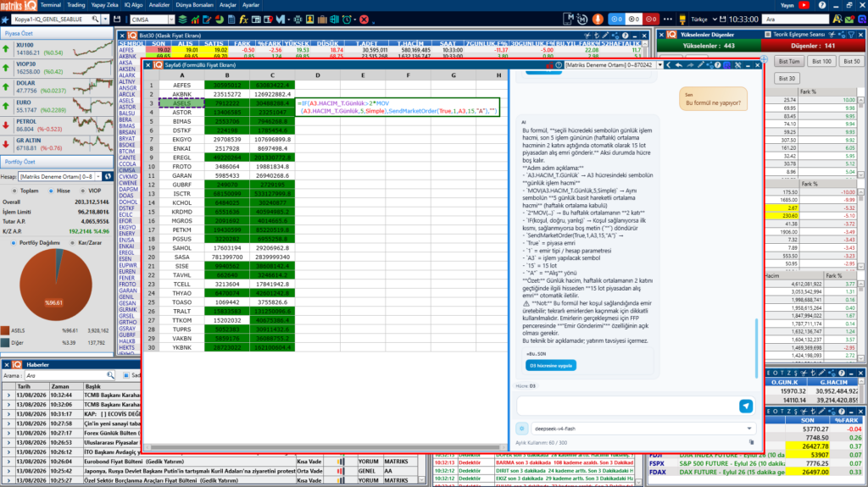
Task: Select the Toplam radio button
Action: pyautogui.click(x=14, y=191)
